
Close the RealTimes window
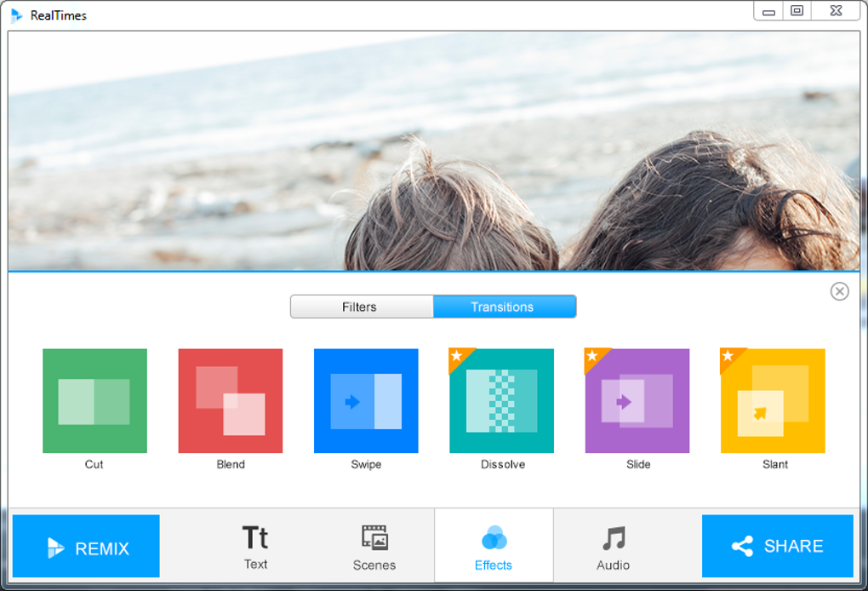836,11
